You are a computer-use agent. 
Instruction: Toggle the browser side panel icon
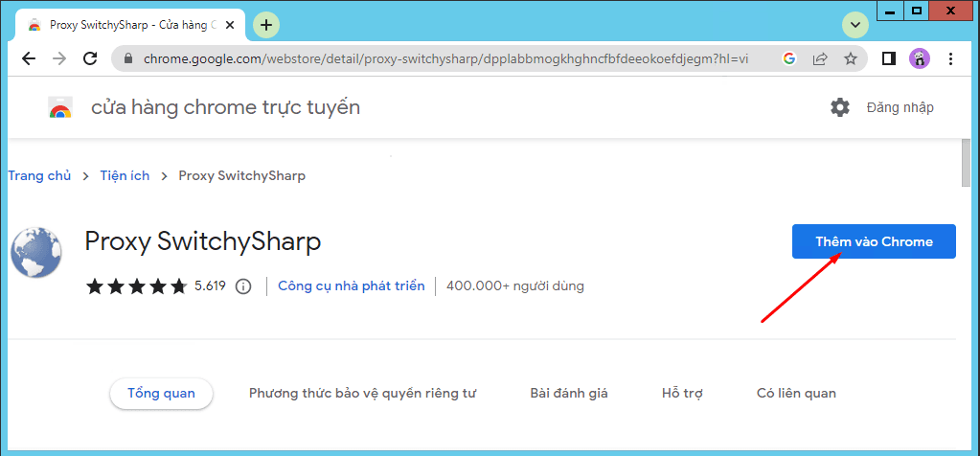[x=888, y=58]
